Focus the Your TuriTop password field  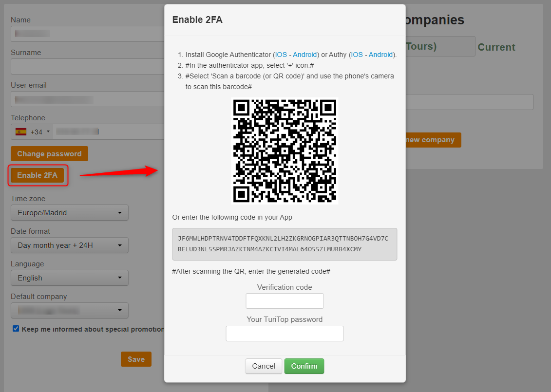pyautogui.click(x=285, y=334)
